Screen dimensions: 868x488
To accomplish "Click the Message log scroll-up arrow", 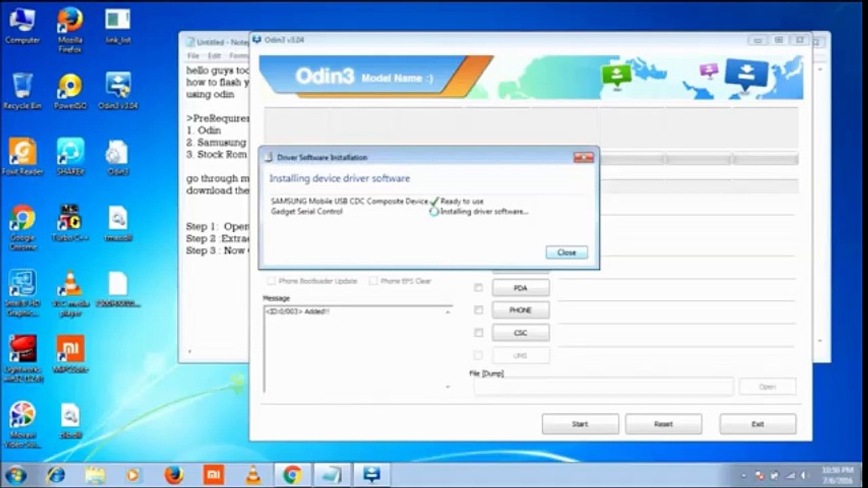I will (x=448, y=311).
